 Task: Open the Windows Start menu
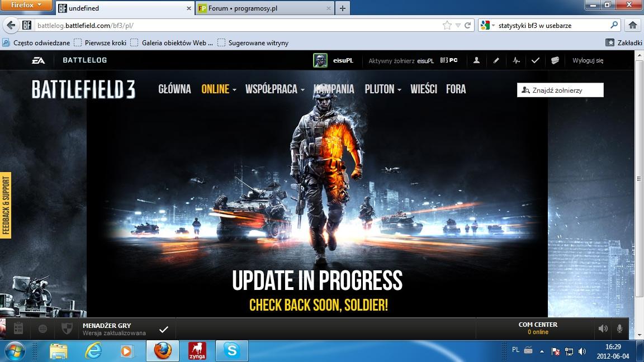tap(15, 351)
